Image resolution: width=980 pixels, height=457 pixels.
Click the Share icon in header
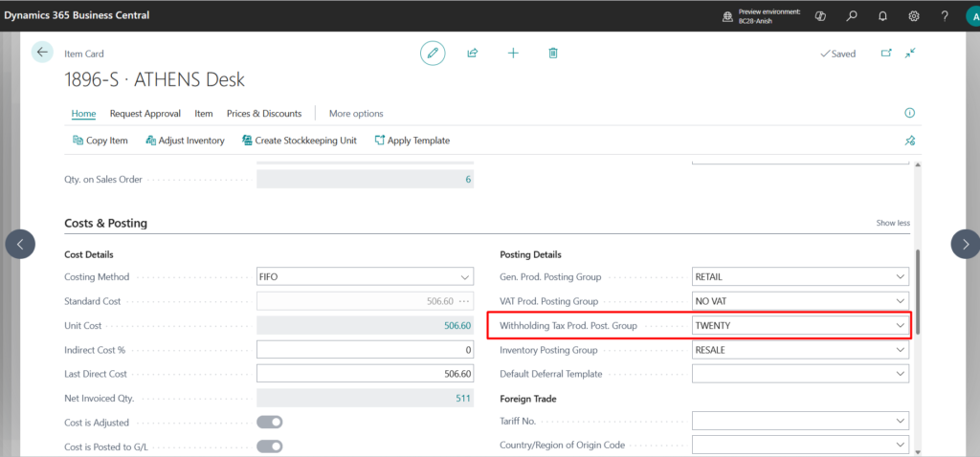[473, 54]
